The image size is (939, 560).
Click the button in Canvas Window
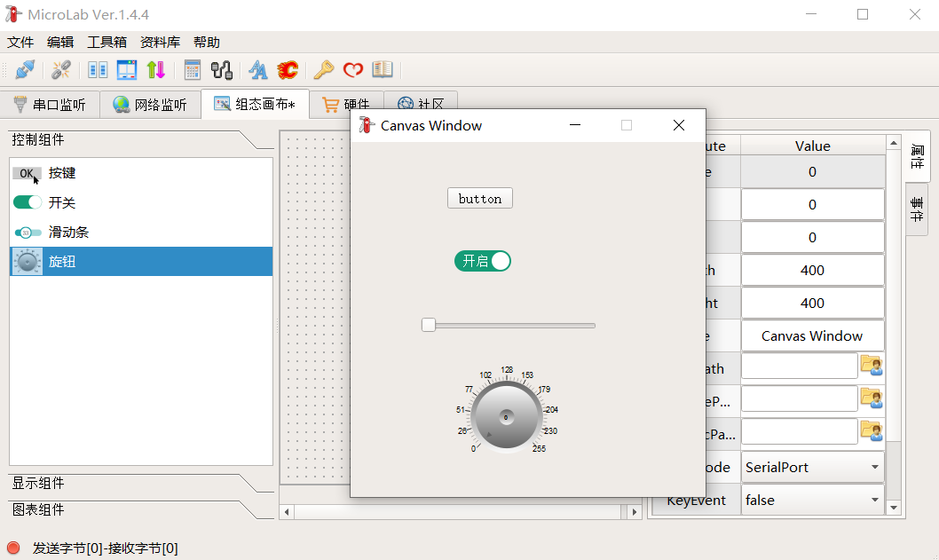click(479, 198)
